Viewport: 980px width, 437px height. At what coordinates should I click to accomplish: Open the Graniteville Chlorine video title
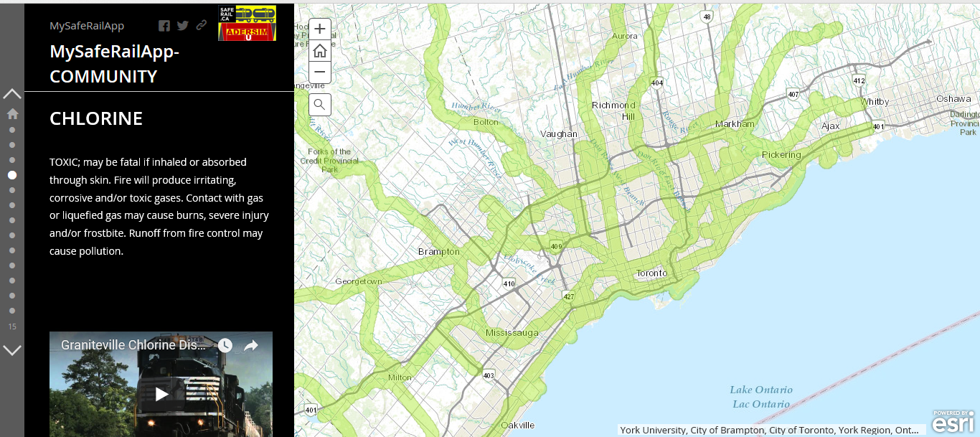[x=135, y=345]
